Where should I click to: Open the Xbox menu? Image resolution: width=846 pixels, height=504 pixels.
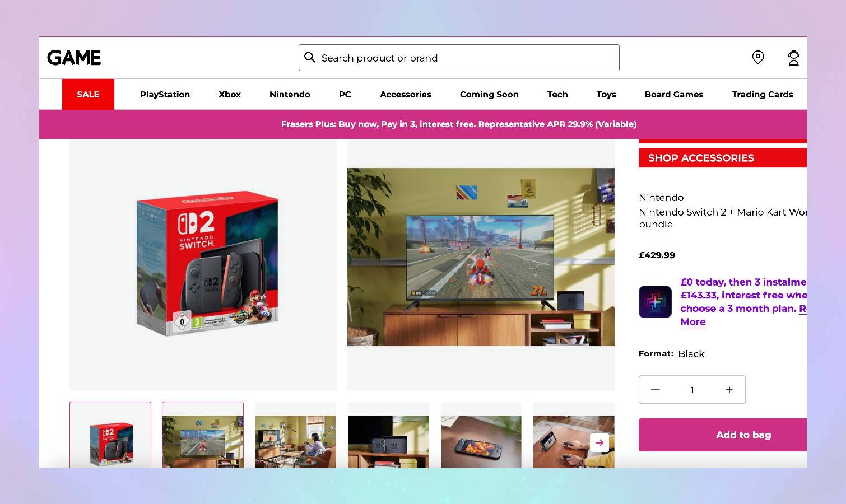(x=230, y=94)
